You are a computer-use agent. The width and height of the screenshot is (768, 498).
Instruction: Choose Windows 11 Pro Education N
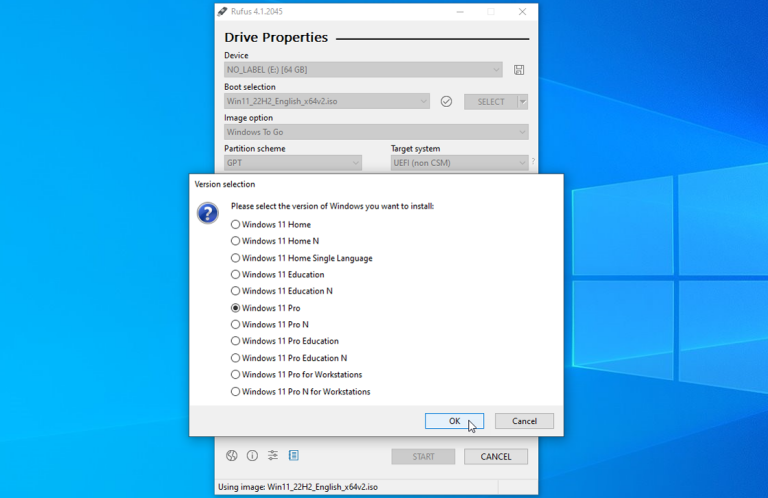pyautogui.click(x=289, y=358)
